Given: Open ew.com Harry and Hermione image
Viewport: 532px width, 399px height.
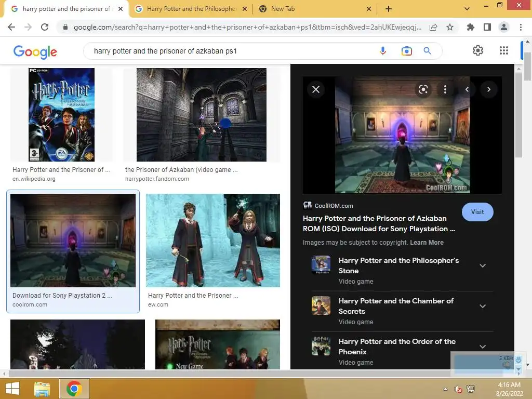Looking at the screenshot, I should [x=213, y=241].
